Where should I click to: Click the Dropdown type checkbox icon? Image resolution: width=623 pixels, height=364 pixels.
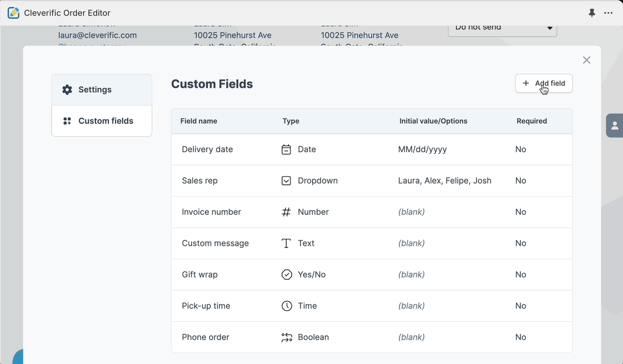[286, 181]
